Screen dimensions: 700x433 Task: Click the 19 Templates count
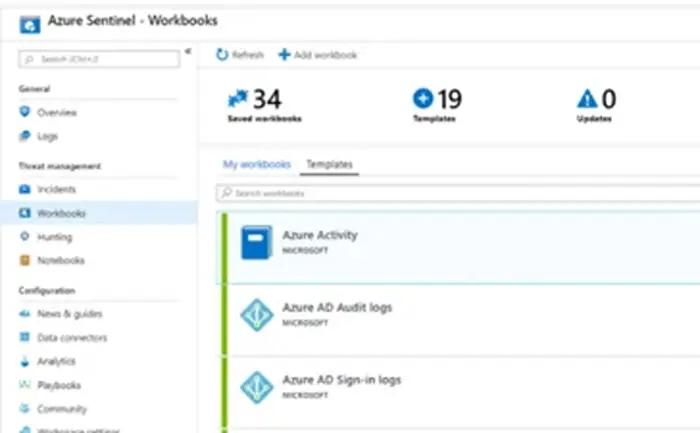coord(450,99)
